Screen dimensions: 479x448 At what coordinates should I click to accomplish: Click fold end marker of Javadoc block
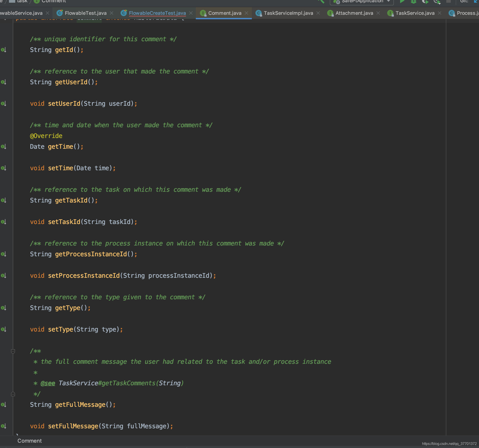13,394
